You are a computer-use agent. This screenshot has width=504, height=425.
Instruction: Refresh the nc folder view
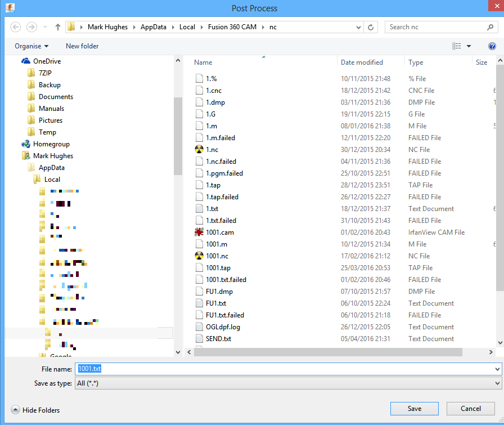coord(370,26)
